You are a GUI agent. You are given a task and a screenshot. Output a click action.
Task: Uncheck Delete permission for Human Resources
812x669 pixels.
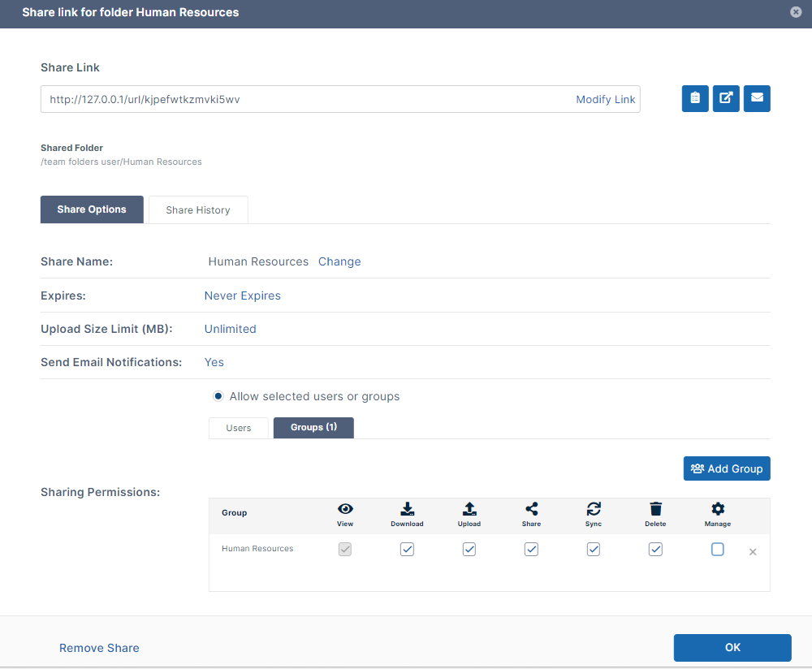tap(655, 550)
